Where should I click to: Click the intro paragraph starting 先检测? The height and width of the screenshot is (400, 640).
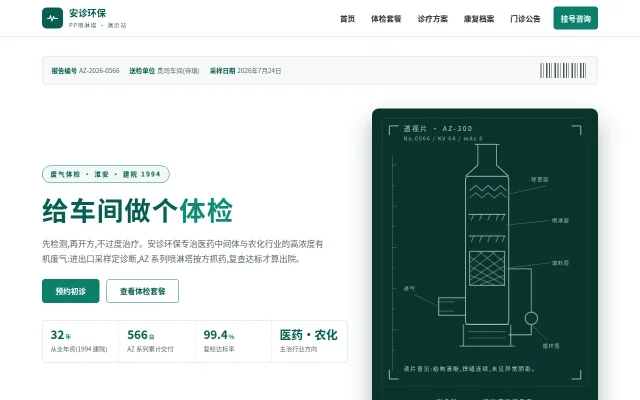click(x=182, y=251)
